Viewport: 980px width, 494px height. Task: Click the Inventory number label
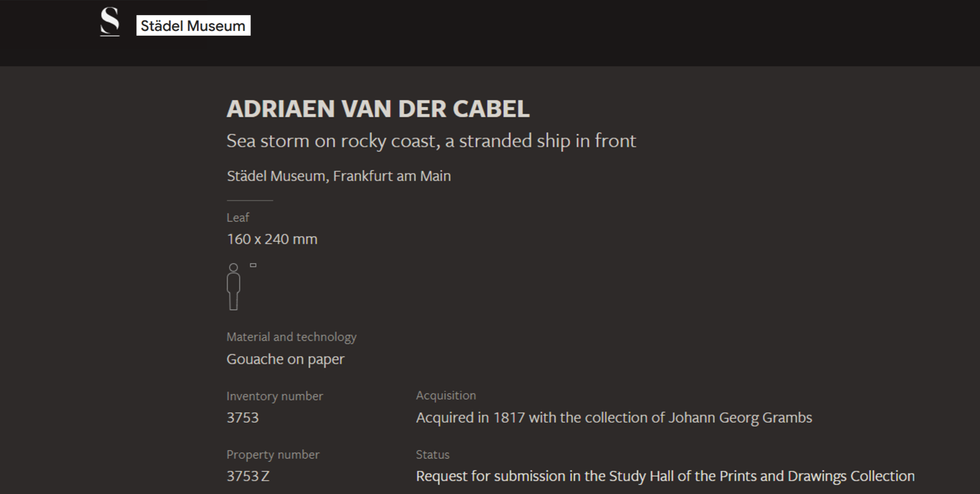click(275, 396)
